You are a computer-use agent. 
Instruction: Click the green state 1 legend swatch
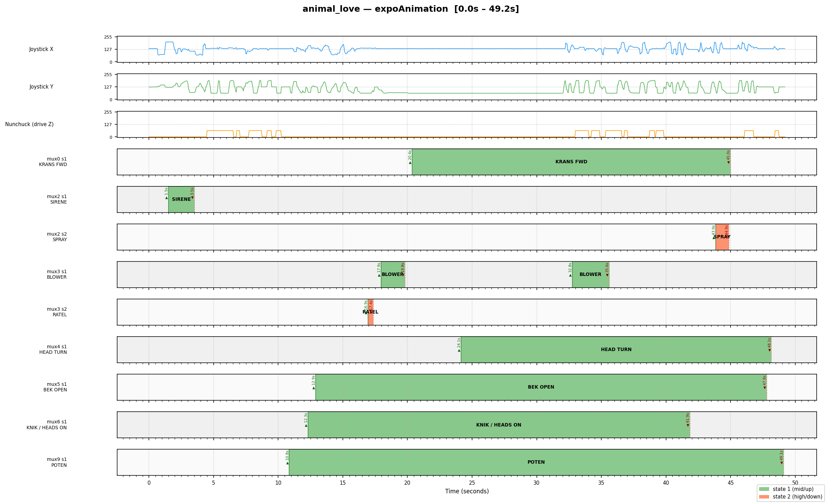click(764, 489)
